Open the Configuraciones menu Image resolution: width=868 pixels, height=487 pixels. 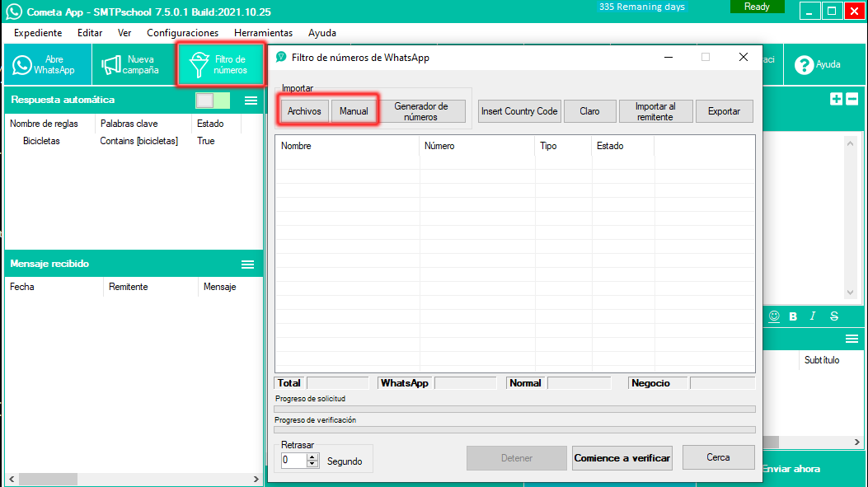click(x=183, y=33)
